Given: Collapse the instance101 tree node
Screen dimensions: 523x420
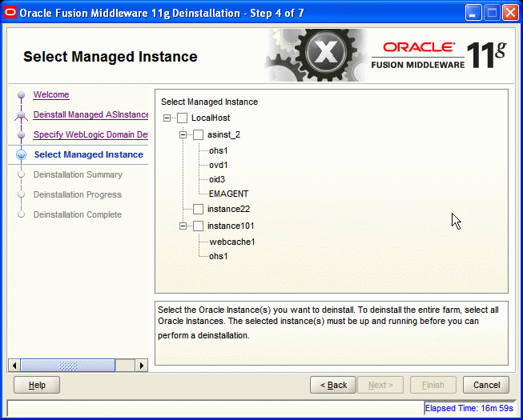Looking at the screenshot, I should [183, 226].
